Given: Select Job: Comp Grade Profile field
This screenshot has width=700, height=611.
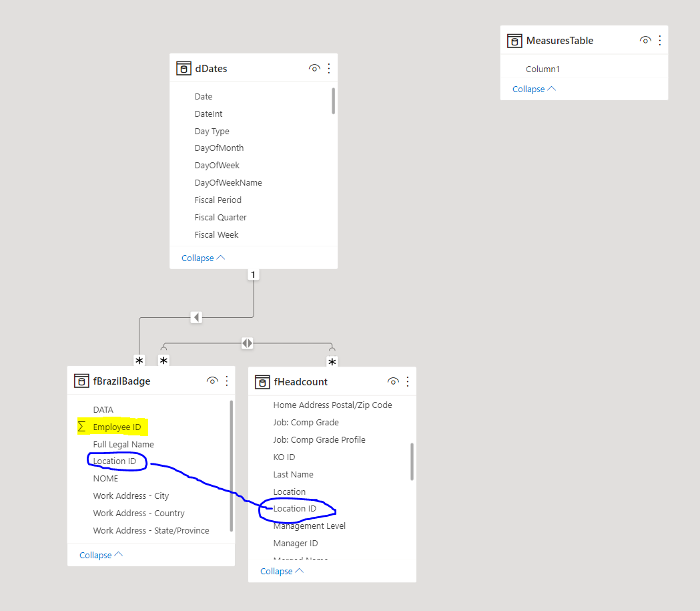Looking at the screenshot, I should 319,440.
